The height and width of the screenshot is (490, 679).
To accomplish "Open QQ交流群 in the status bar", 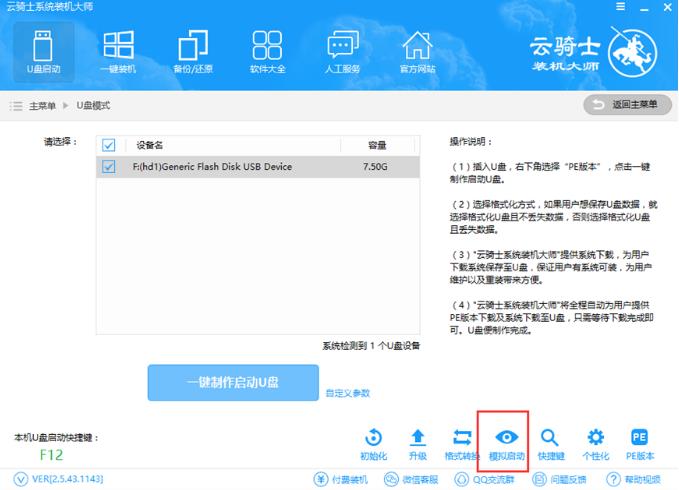I will pyautogui.click(x=484, y=479).
